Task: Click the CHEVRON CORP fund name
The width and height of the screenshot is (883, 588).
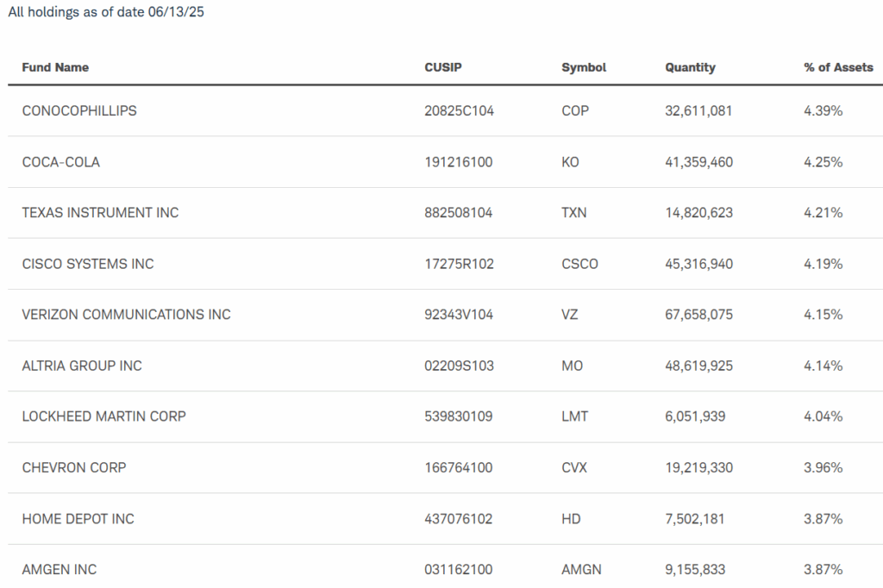Action: pyautogui.click(x=74, y=468)
